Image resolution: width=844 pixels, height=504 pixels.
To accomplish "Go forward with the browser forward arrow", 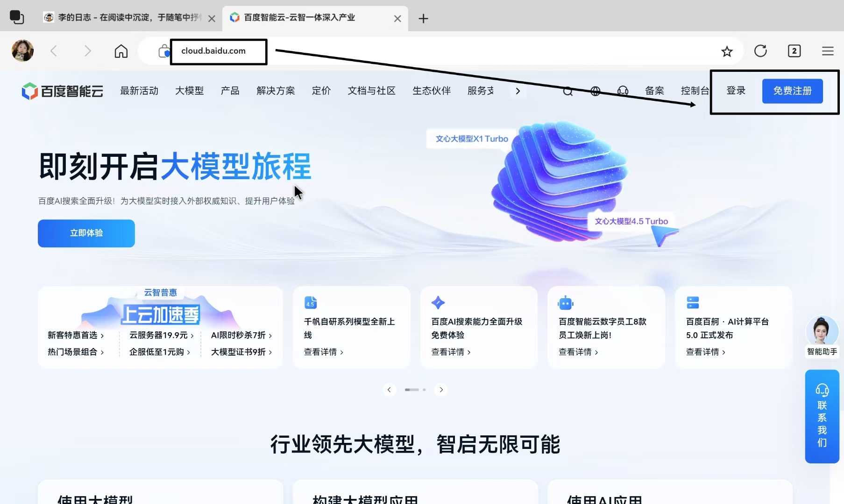I will [87, 51].
